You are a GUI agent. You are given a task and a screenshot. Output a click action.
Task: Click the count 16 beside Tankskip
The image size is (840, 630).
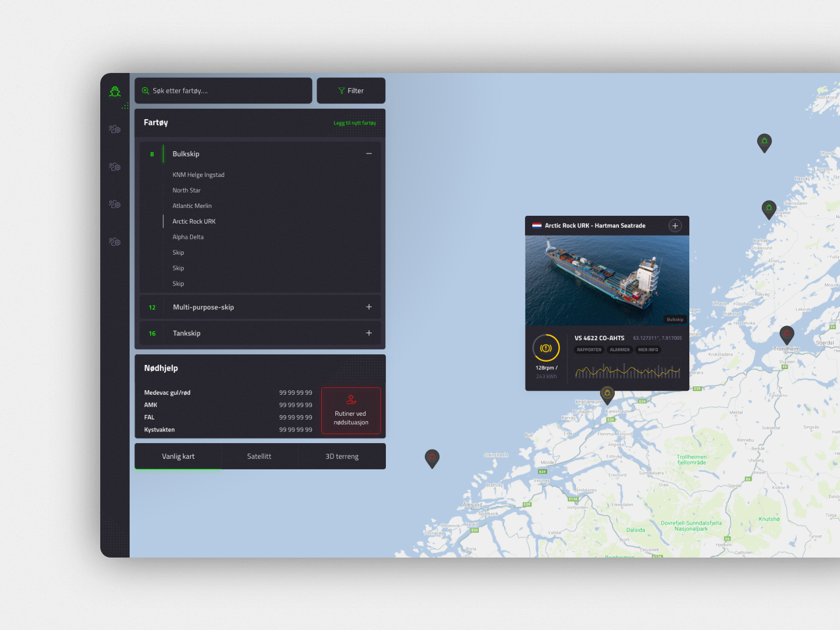(152, 334)
